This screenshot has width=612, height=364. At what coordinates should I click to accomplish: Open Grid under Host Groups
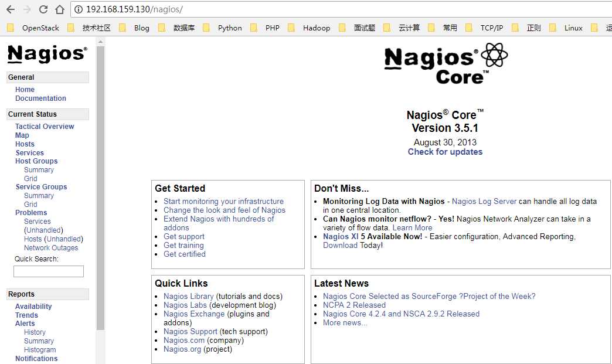tap(30, 178)
